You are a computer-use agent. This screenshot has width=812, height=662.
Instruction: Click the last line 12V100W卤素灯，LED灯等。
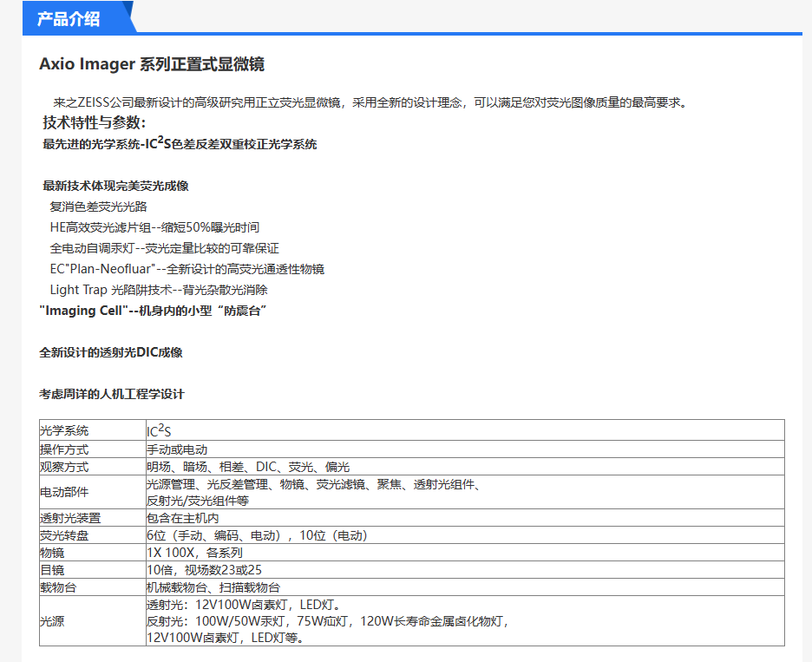[226, 638]
